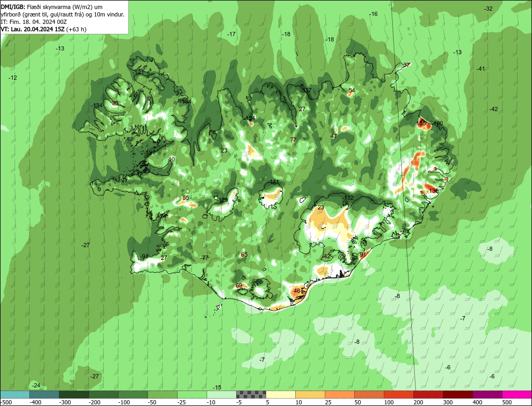Screen dimensions: 532x406
Task: Click the '-42' value on the map
Action: [494, 109]
